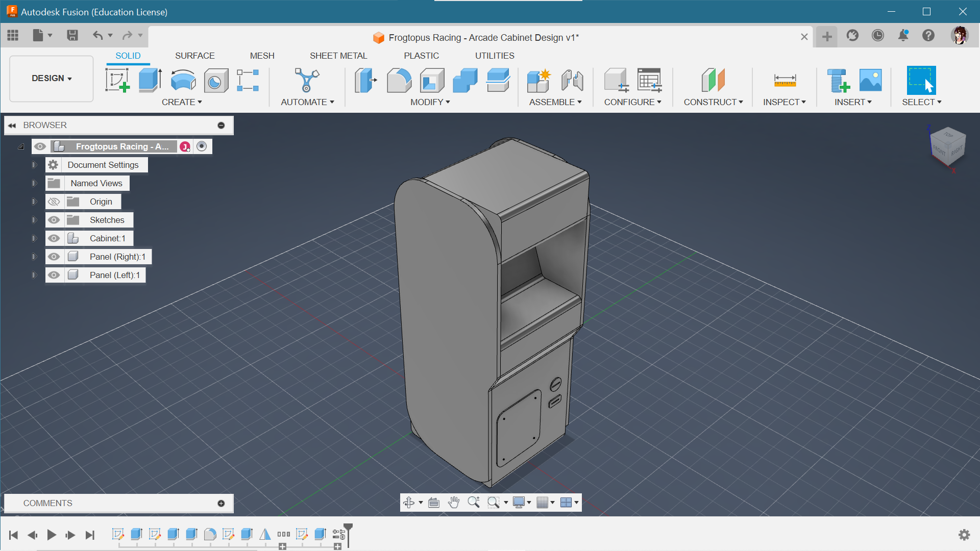The image size is (980, 551).
Task: Select the Measure tool
Action: 785,81
